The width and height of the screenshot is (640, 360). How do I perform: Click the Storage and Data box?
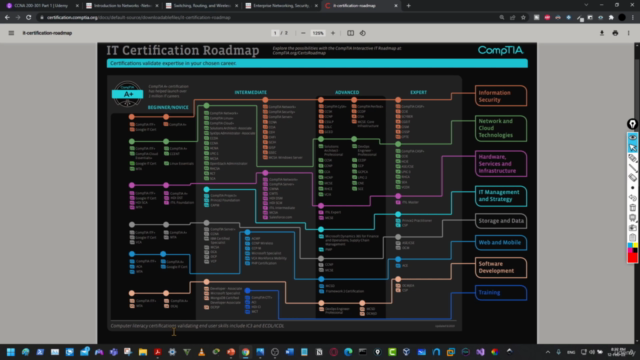[x=501, y=221]
